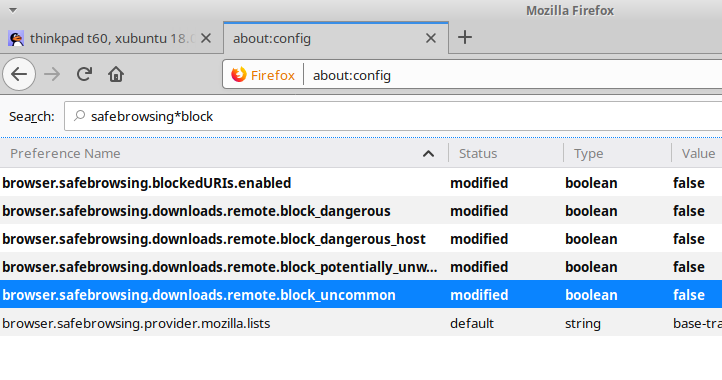Open a new tab with plus button
The height and width of the screenshot is (380, 722).
[465, 37]
